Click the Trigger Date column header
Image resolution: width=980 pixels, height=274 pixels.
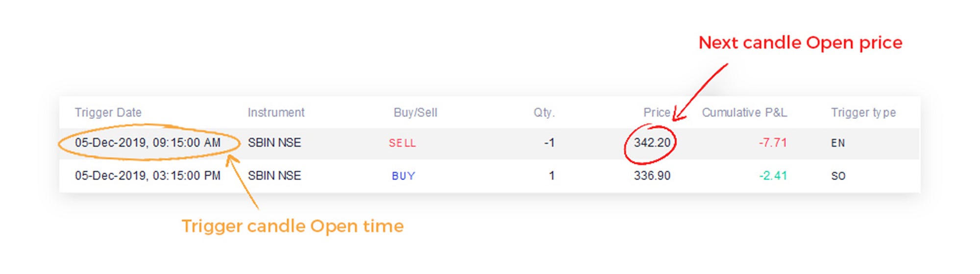tap(108, 113)
